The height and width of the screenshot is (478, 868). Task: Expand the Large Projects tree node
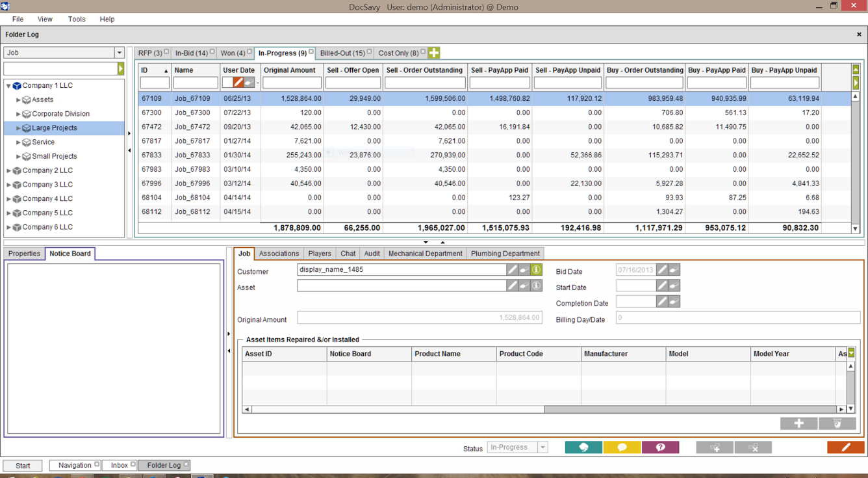18,128
